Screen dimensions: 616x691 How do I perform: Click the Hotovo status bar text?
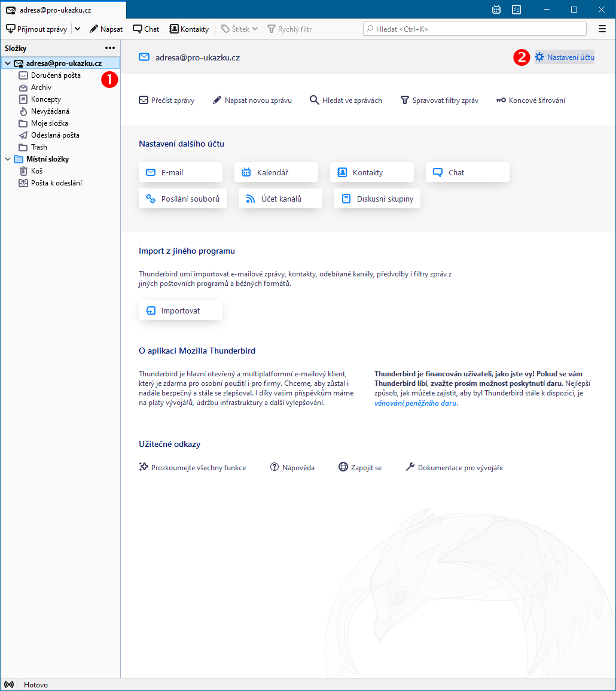coord(36,685)
